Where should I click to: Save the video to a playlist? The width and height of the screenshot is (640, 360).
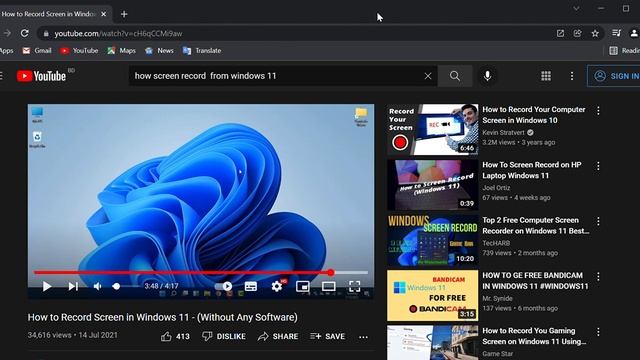pos(328,336)
